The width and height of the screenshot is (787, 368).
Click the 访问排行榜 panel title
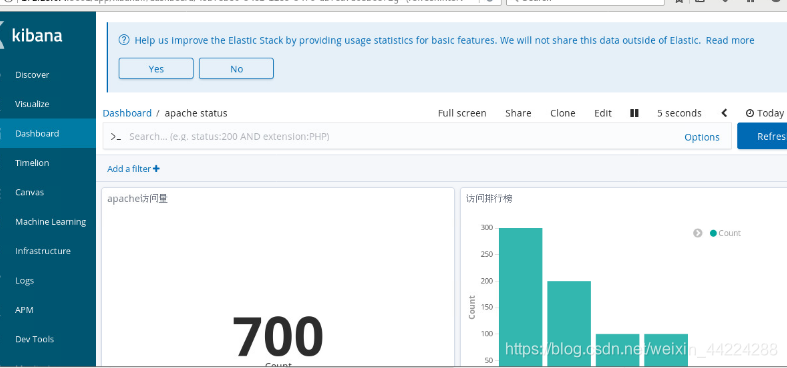[489, 199]
